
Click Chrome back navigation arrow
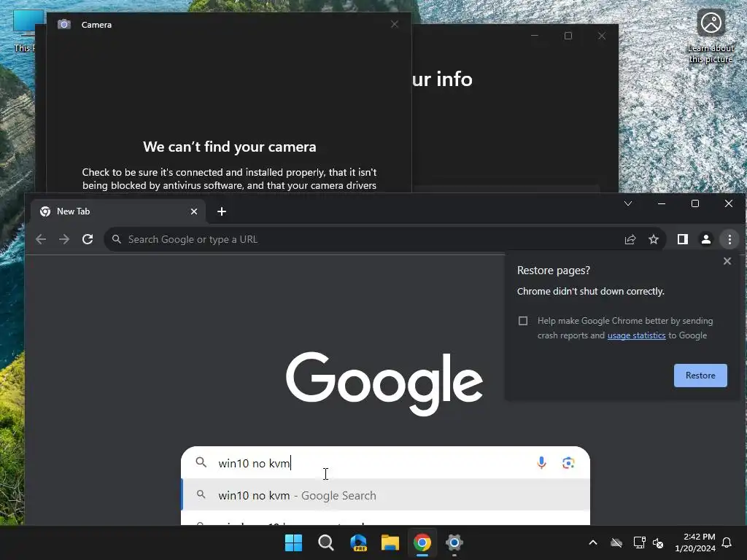tap(41, 239)
